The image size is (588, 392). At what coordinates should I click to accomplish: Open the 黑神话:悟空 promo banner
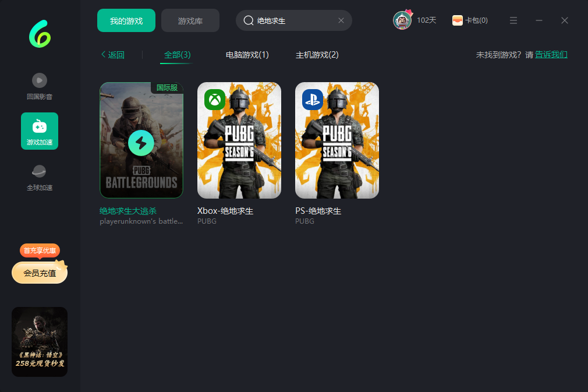pos(40,342)
